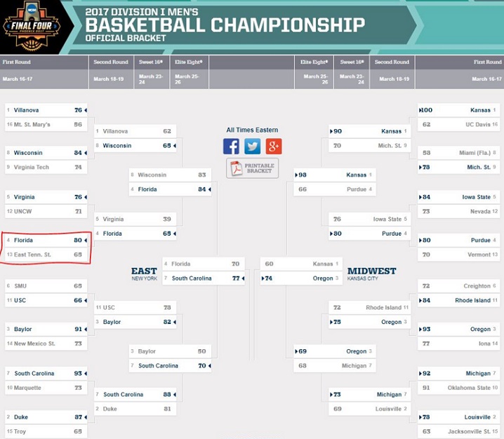Share bracket on Facebook icon

(231, 146)
